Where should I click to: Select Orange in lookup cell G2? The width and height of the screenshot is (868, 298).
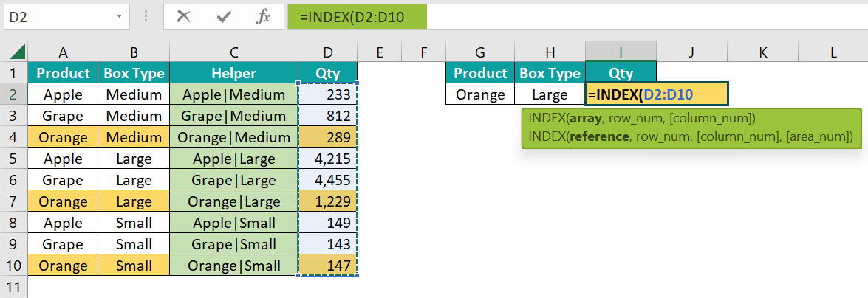pyautogui.click(x=480, y=94)
